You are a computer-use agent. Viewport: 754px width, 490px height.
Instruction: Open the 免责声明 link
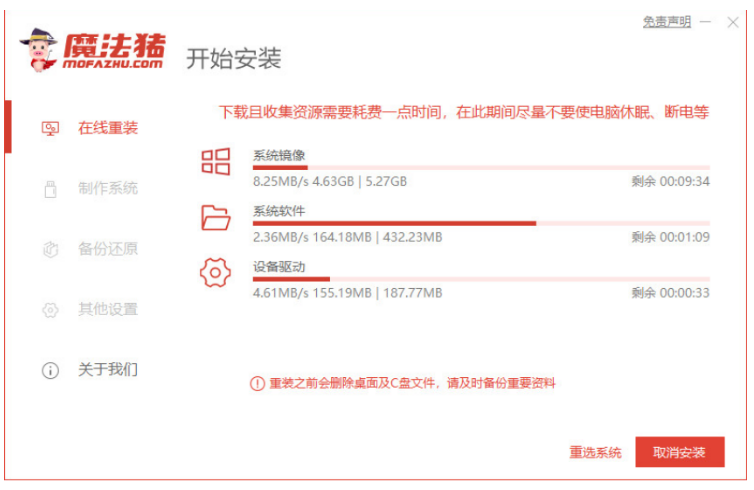(666, 22)
